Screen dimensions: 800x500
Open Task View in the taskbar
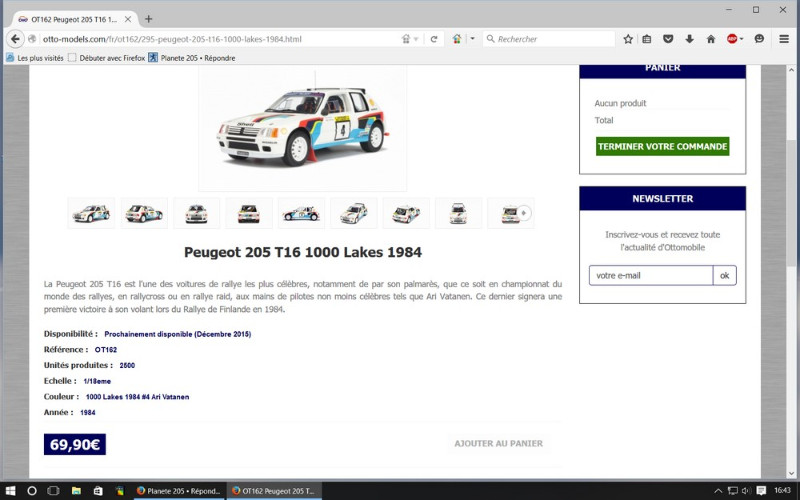click(x=53, y=491)
